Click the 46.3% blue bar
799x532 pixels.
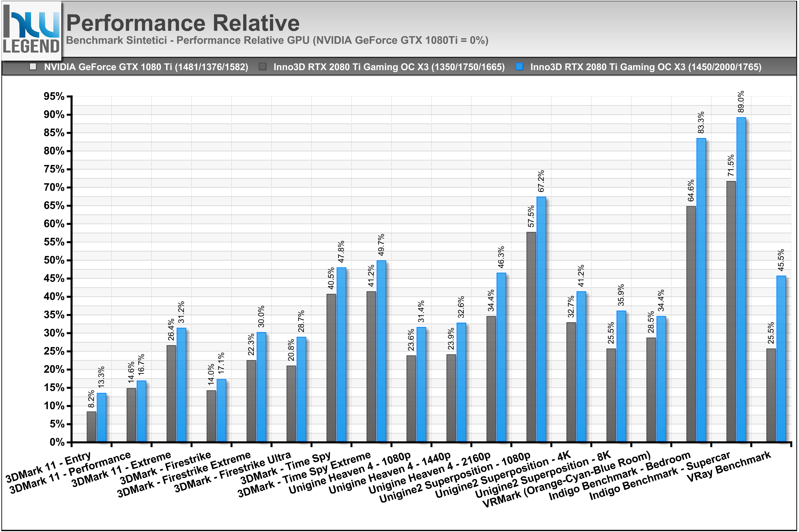point(501,357)
